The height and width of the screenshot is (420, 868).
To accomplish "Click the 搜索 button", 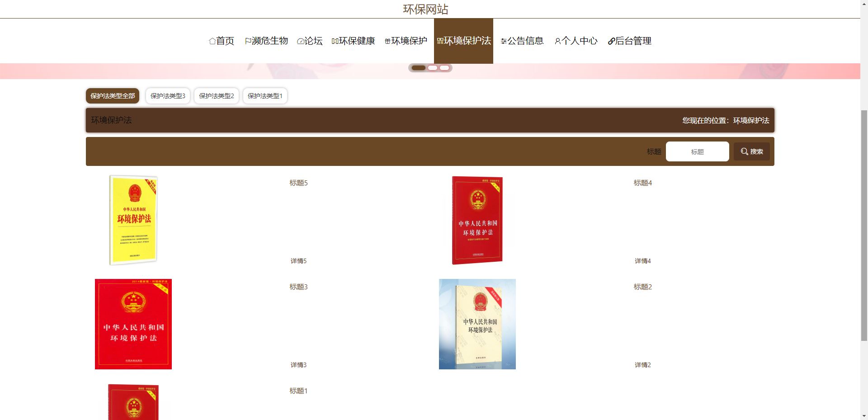I will click(751, 151).
